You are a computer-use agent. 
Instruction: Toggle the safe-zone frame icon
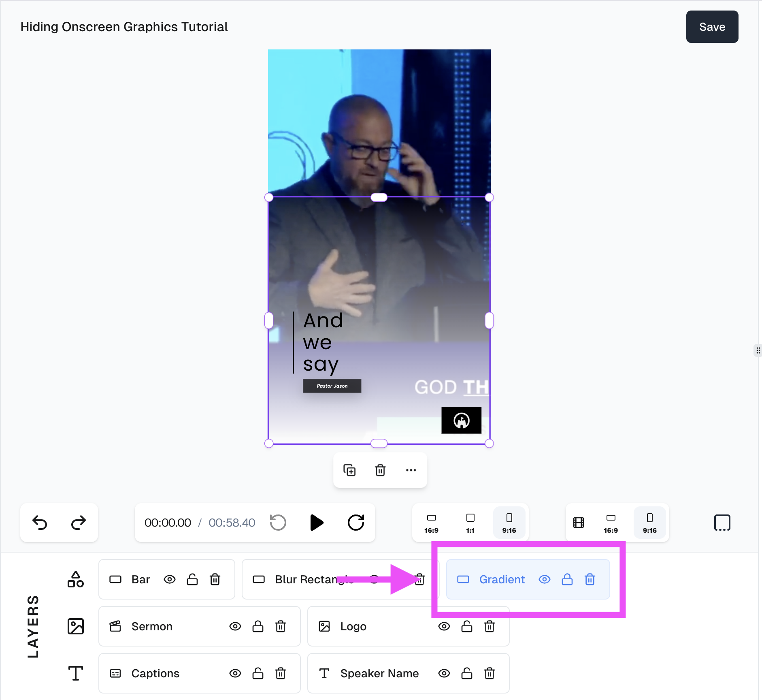[x=722, y=523]
